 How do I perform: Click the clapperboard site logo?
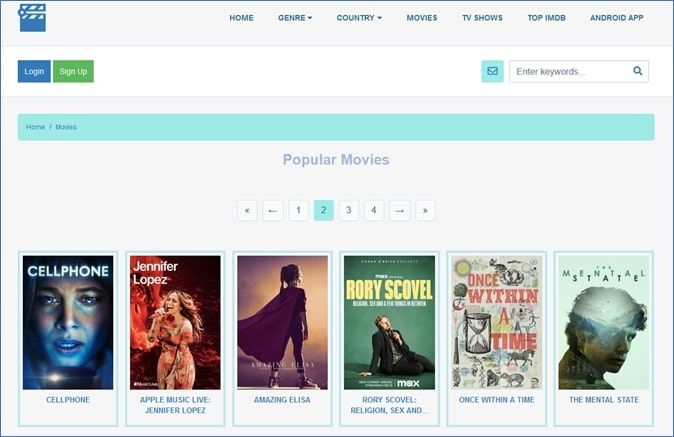coord(32,17)
